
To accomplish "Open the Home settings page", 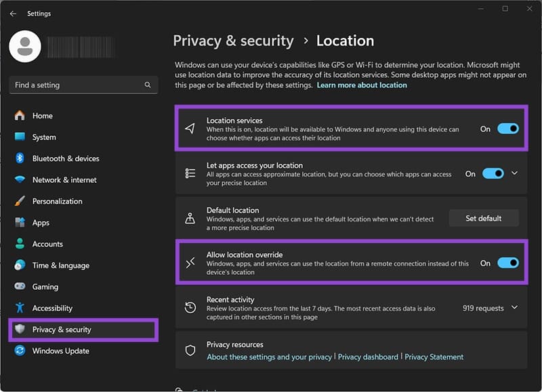I will point(83,115).
